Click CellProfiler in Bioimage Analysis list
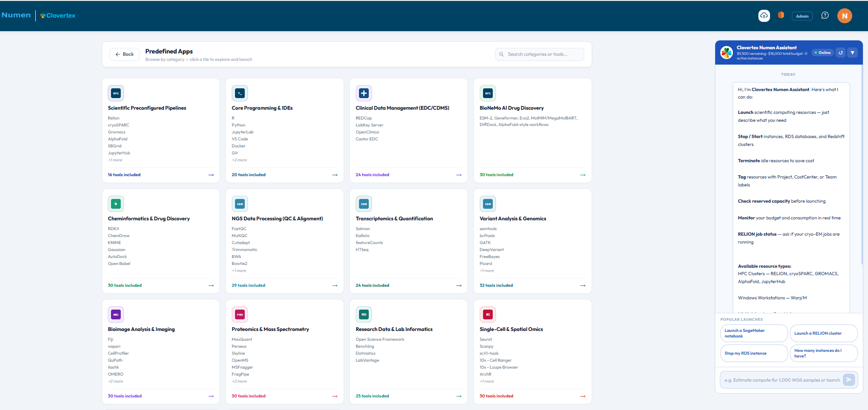Viewport: 868px width, 410px height. pos(118,353)
